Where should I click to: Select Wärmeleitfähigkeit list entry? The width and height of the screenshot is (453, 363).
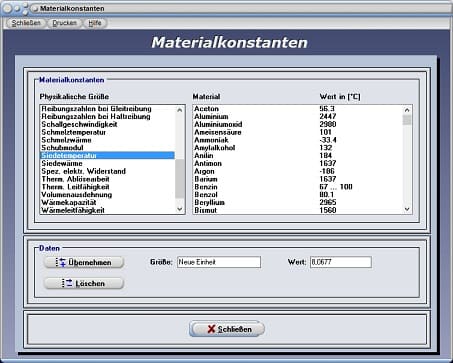coord(107,210)
